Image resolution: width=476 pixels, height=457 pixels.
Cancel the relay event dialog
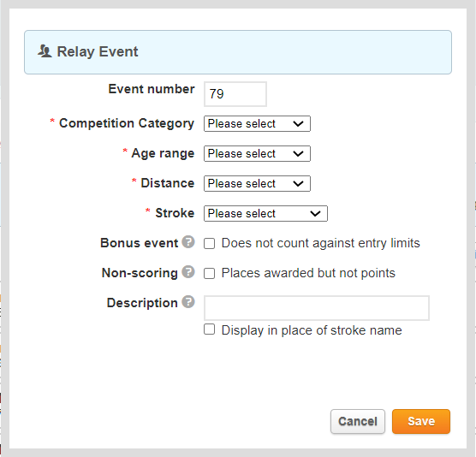[x=358, y=422]
